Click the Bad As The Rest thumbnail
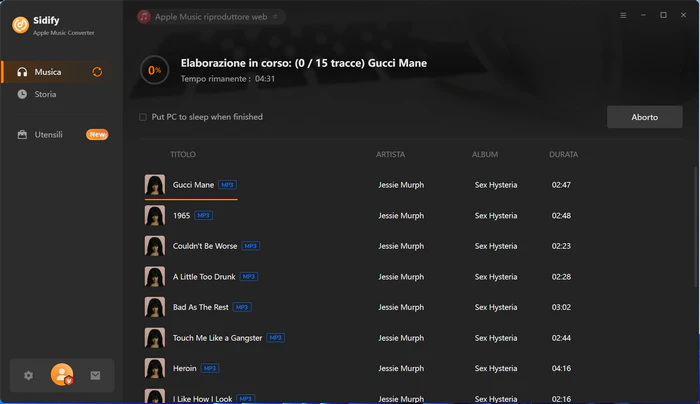Image resolution: width=700 pixels, height=404 pixels. tap(155, 307)
